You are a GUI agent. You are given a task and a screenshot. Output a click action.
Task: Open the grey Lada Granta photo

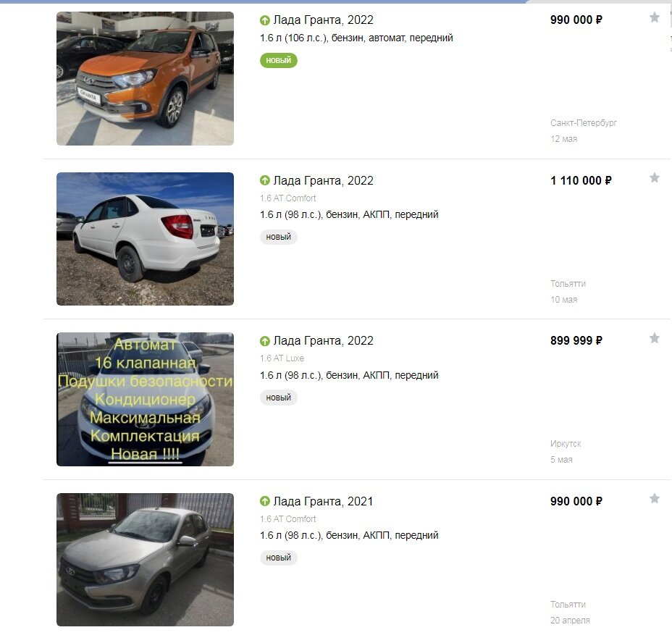[146, 560]
